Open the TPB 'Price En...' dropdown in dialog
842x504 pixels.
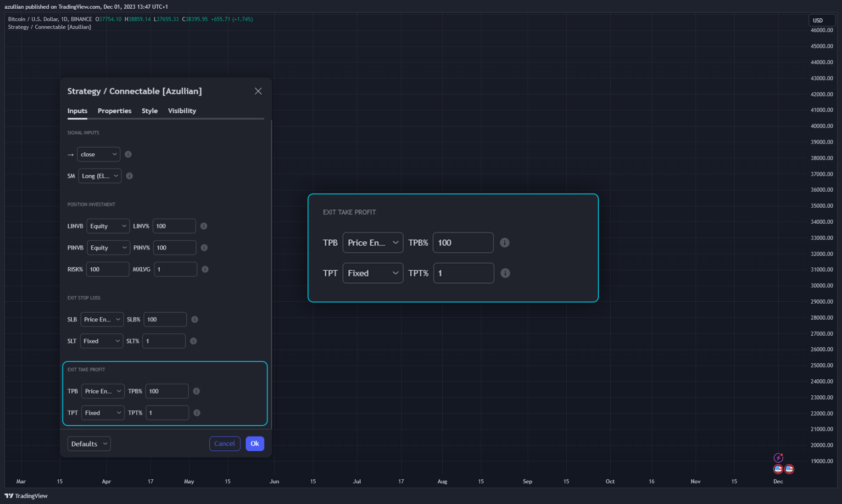(103, 391)
